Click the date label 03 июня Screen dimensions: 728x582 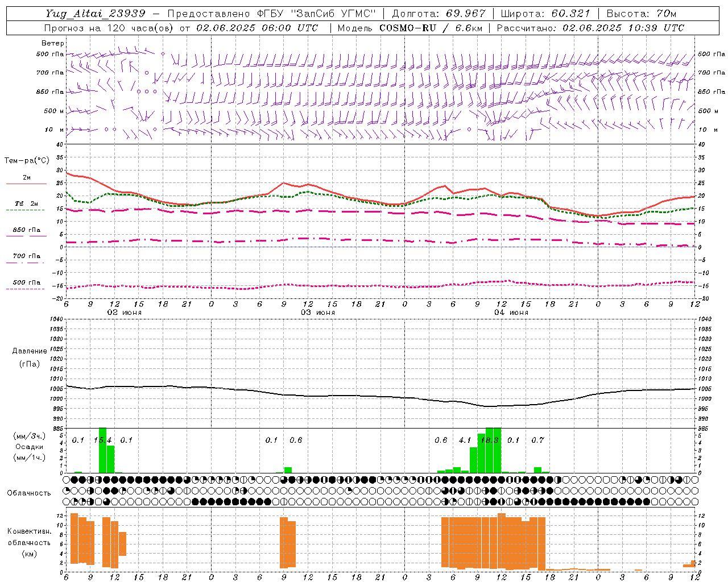(318, 313)
